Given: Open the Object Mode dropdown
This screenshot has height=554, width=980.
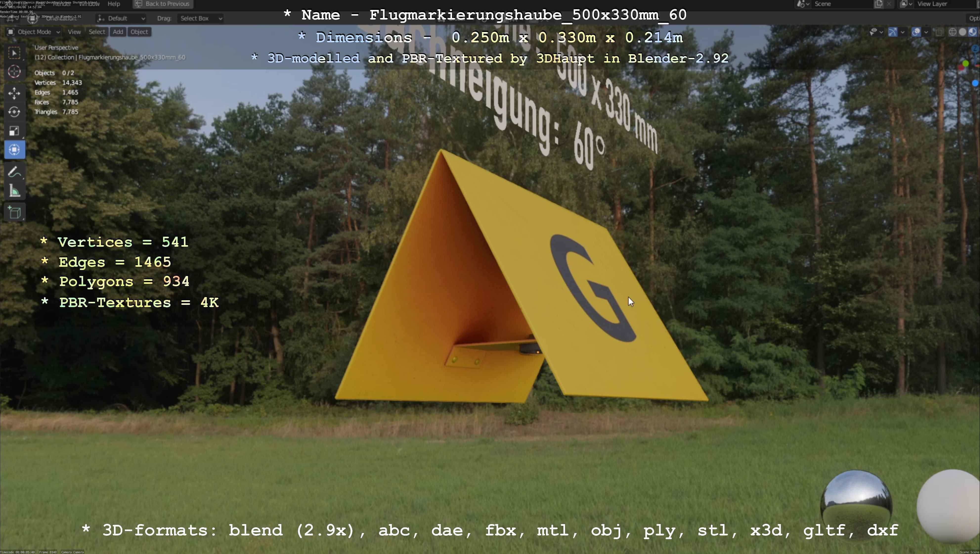Looking at the screenshot, I should point(33,32).
